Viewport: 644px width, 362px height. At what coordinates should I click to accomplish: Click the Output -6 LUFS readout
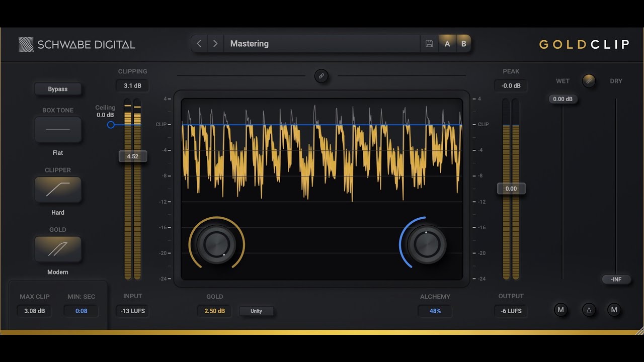(x=511, y=311)
